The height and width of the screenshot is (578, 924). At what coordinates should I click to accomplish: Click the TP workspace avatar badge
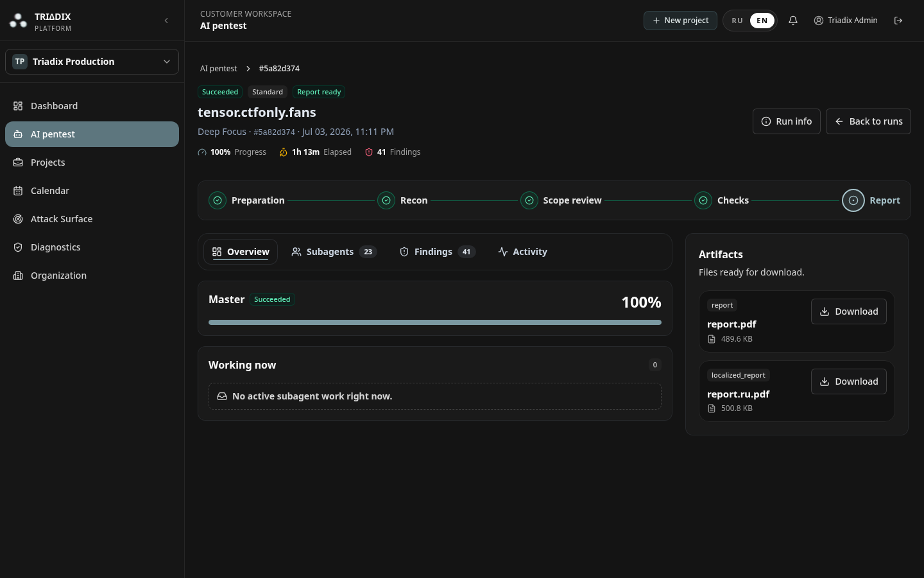coord(20,62)
